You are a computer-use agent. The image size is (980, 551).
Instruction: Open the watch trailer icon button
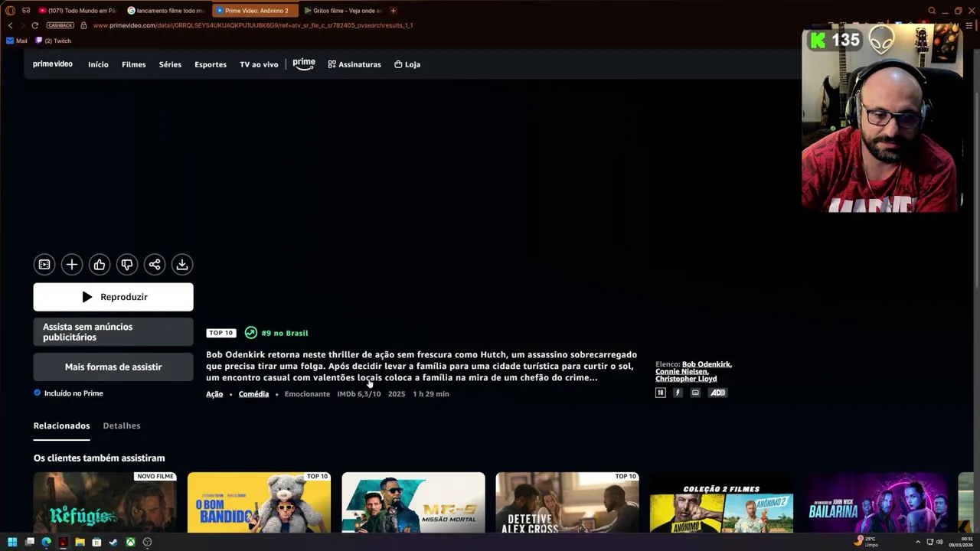(44, 265)
